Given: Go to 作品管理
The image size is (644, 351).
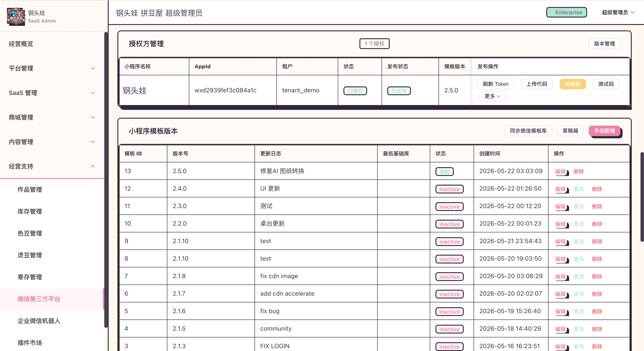Looking at the screenshot, I should pos(52,190).
